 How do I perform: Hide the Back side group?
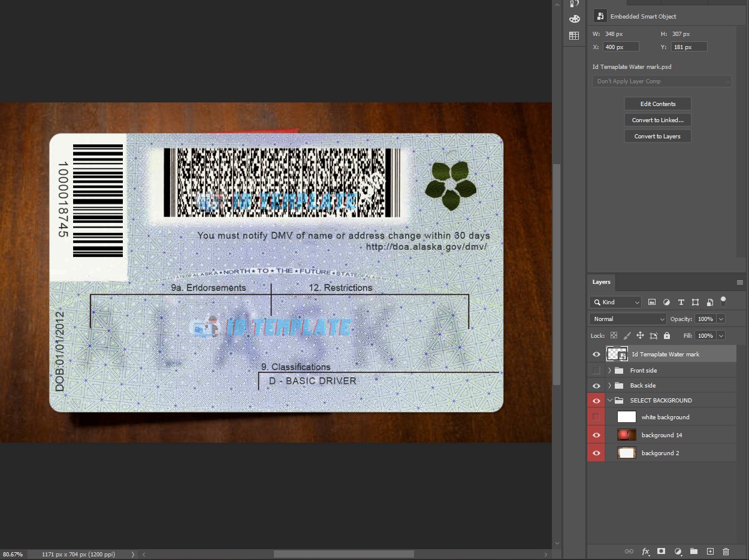596,386
